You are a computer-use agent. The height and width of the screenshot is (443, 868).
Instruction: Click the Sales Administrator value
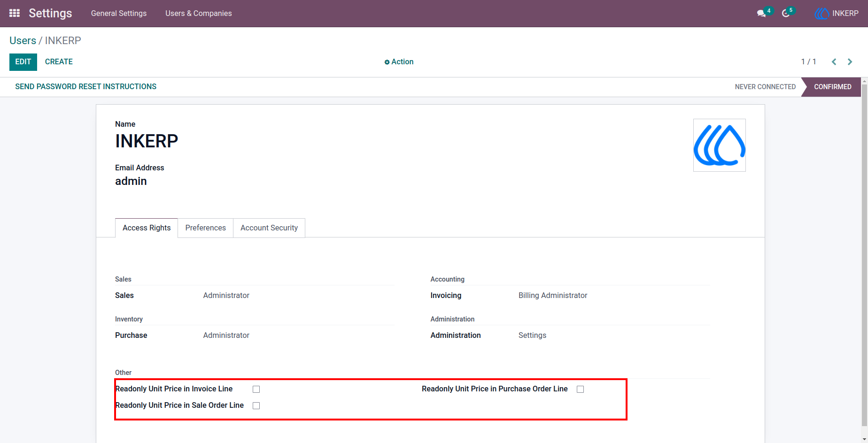(226, 296)
